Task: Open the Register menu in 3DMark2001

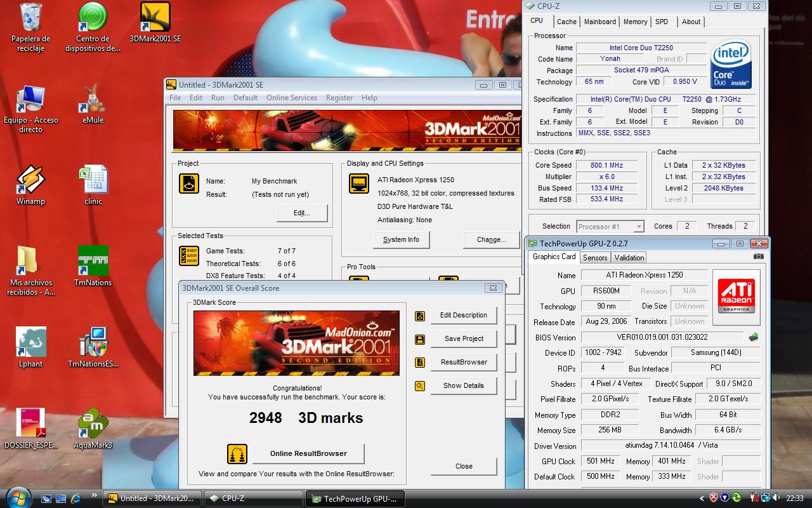Action: click(339, 98)
